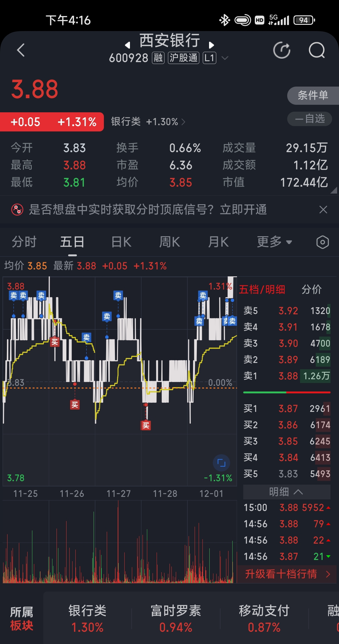Switch to 日K chart tab
This screenshot has width=339, height=644.
click(x=121, y=242)
